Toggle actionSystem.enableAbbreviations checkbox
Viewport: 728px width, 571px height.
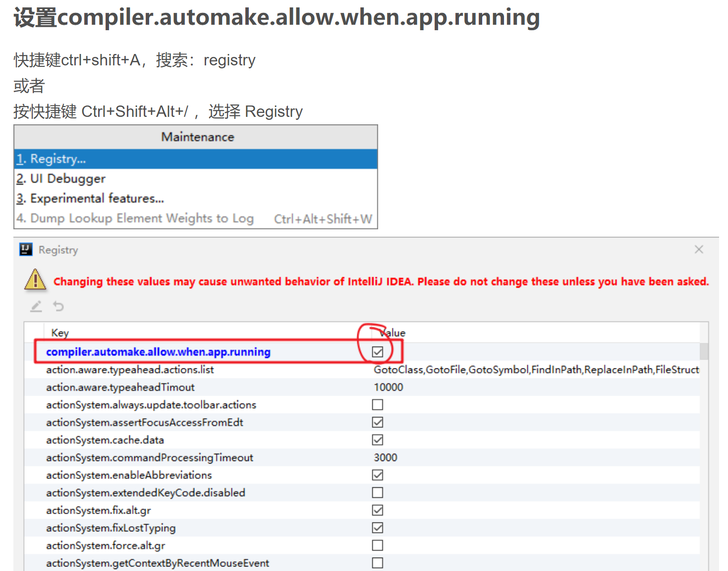(378, 475)
